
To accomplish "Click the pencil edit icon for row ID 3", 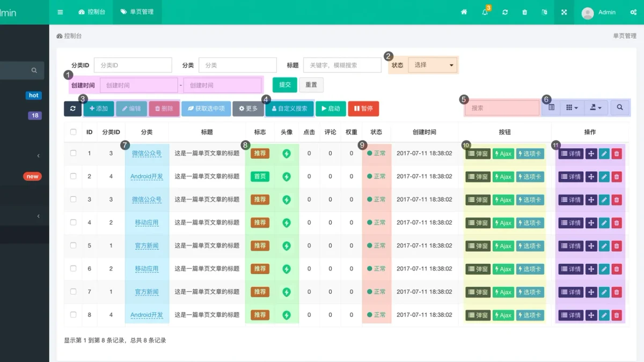I will 604,200.
